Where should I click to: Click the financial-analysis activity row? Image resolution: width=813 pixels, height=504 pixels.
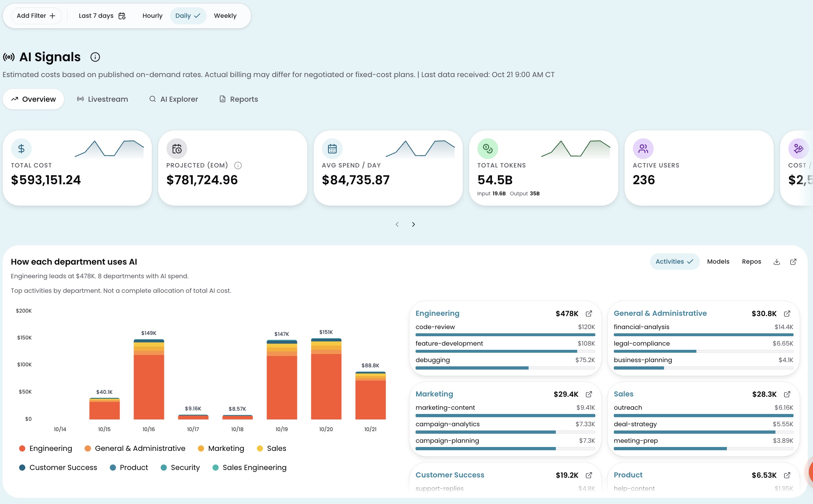pyautogui.click(x=703, y=330)
